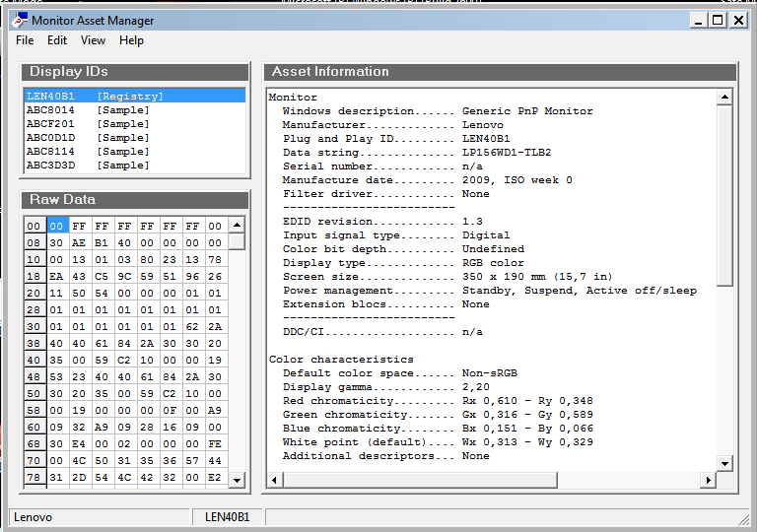Click Raw Data vertical scrollbar thumb
757x532 pixels.
coord(237,241)
